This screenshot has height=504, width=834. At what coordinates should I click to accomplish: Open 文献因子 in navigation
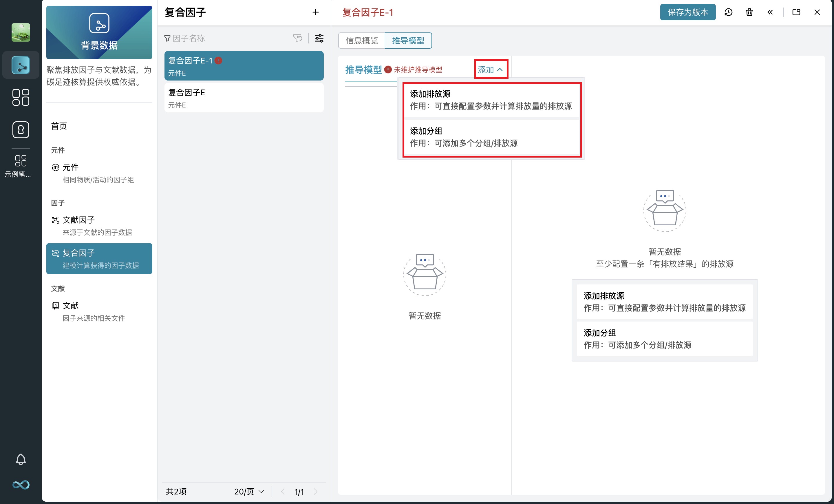[x=78, y=220]
